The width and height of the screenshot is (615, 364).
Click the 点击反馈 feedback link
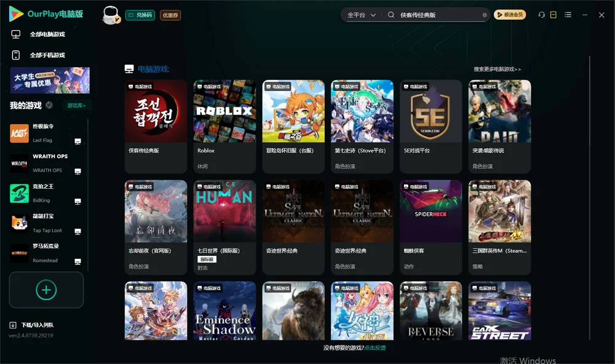click(375, 348)
